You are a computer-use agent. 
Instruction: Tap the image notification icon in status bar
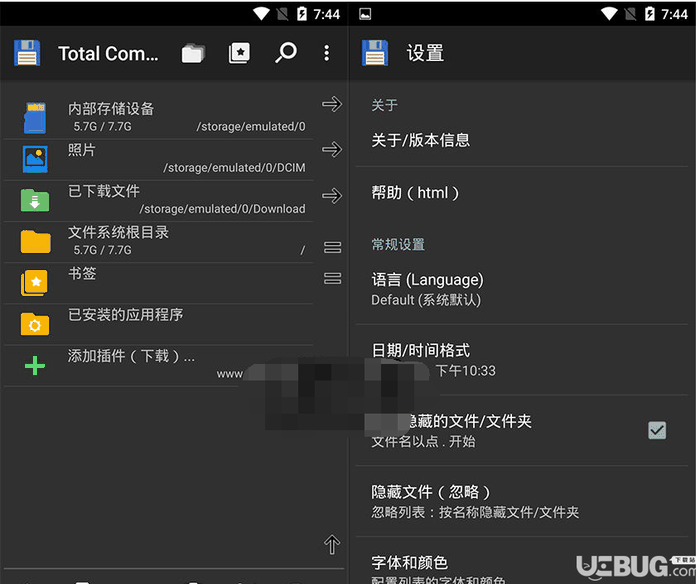click(x=365, y=14)
